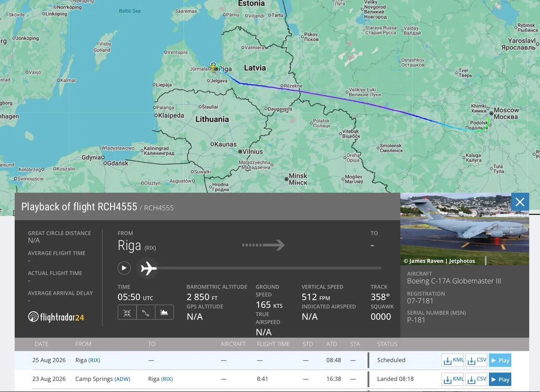Click the Riga (RIX) departure airport heading

137,245
